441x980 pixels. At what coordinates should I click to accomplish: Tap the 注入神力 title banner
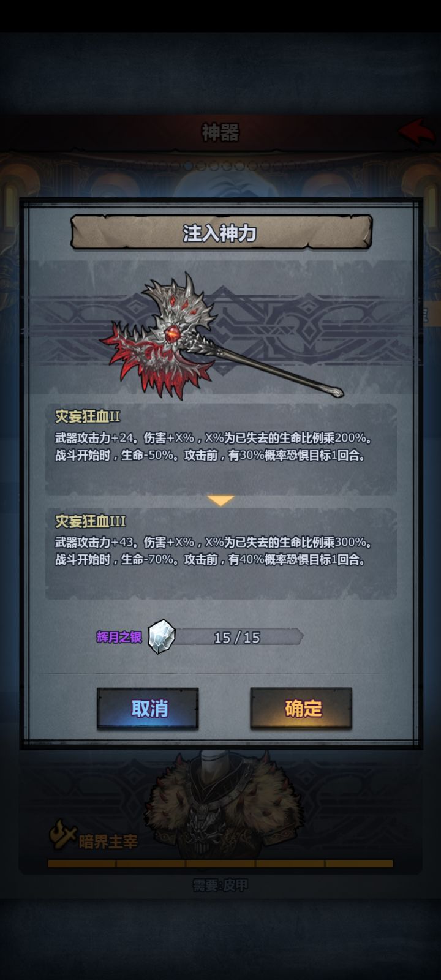221,233
